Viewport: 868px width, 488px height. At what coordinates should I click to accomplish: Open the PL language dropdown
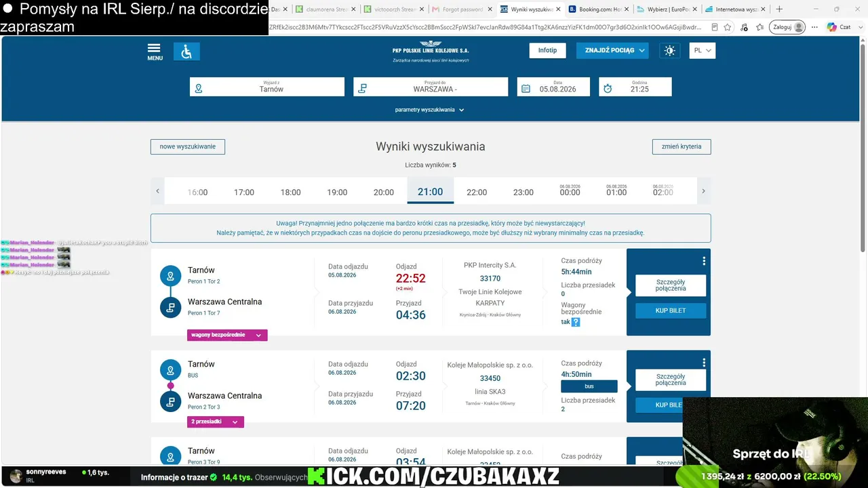(703, 50)
